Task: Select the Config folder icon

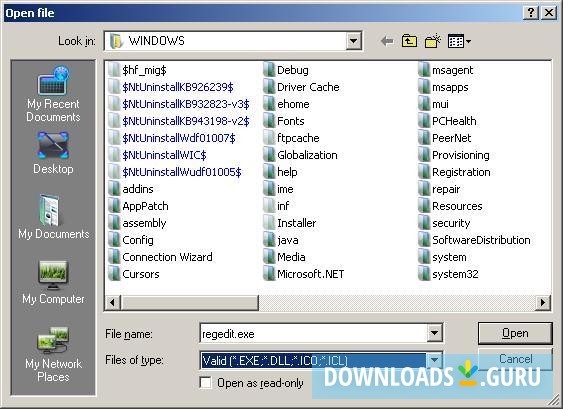Action: (114, 240)
